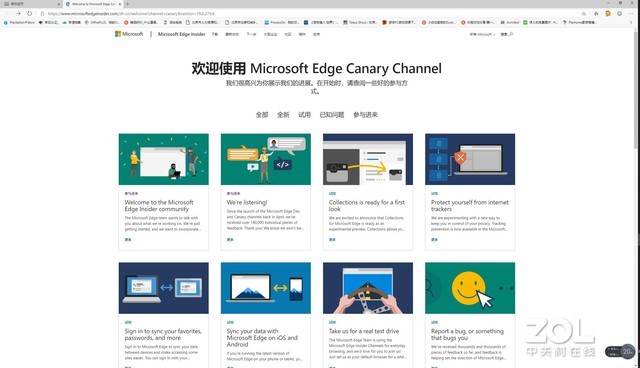The width and height of the screenshot is (640, 368).
Task: Open the 大型企业 item in site navigation
Action: click(x=270, y=34)
